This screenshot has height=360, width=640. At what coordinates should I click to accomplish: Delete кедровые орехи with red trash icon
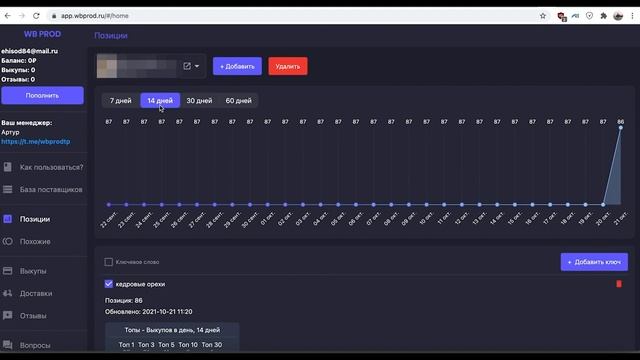click(x=619, y=284)
